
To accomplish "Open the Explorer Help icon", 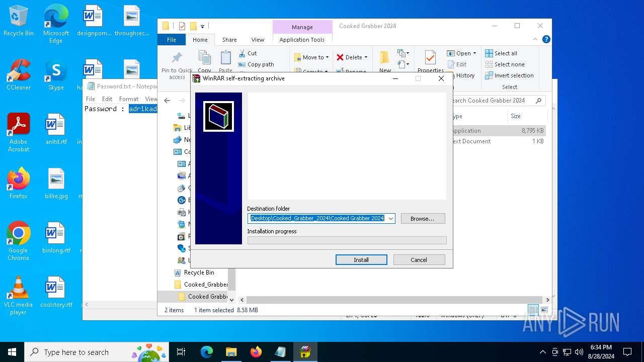I will pyautogui.click(x=546, y=39).
